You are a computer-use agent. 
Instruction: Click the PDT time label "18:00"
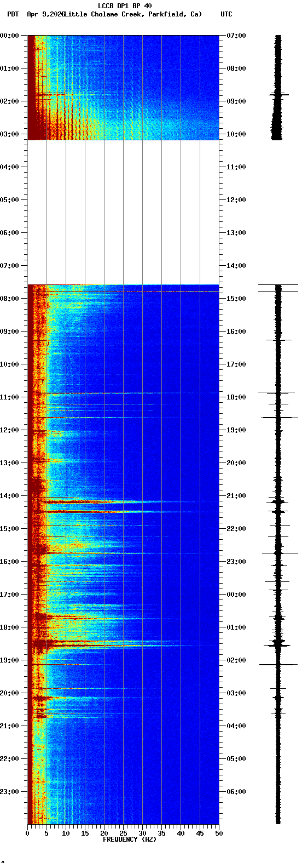coord(9,627)
